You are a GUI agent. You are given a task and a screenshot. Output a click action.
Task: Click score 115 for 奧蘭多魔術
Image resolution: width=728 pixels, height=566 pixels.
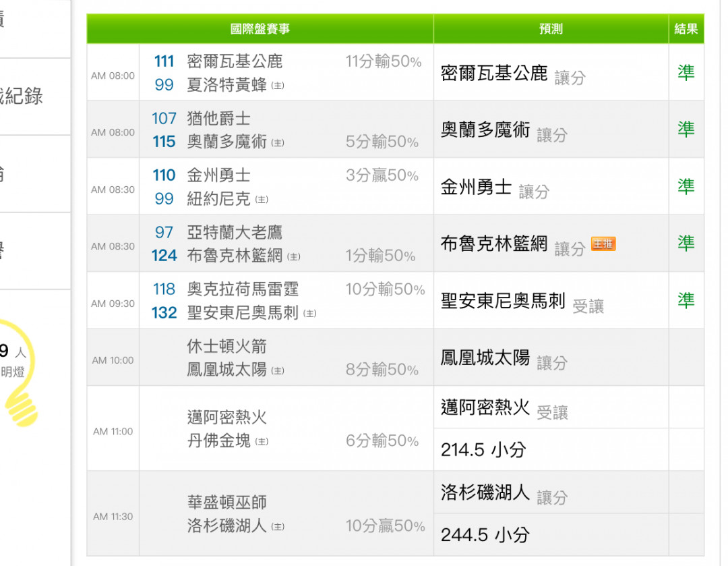tap(164, 142)
